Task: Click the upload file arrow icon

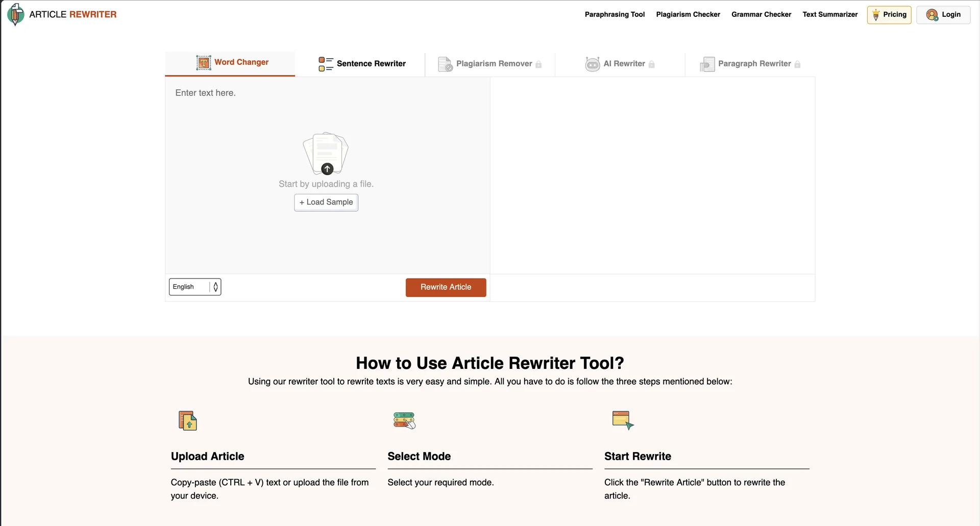Action: tap(327, 169)
